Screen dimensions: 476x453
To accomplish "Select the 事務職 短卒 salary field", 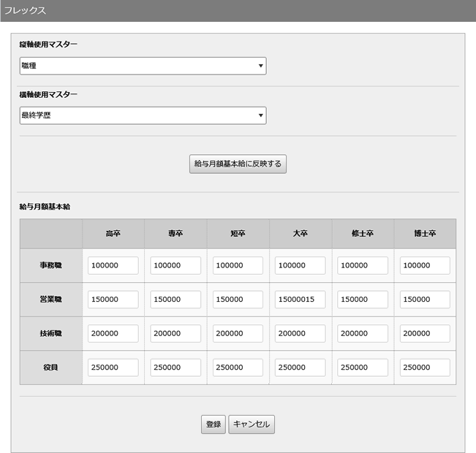I will click(238, 265).
